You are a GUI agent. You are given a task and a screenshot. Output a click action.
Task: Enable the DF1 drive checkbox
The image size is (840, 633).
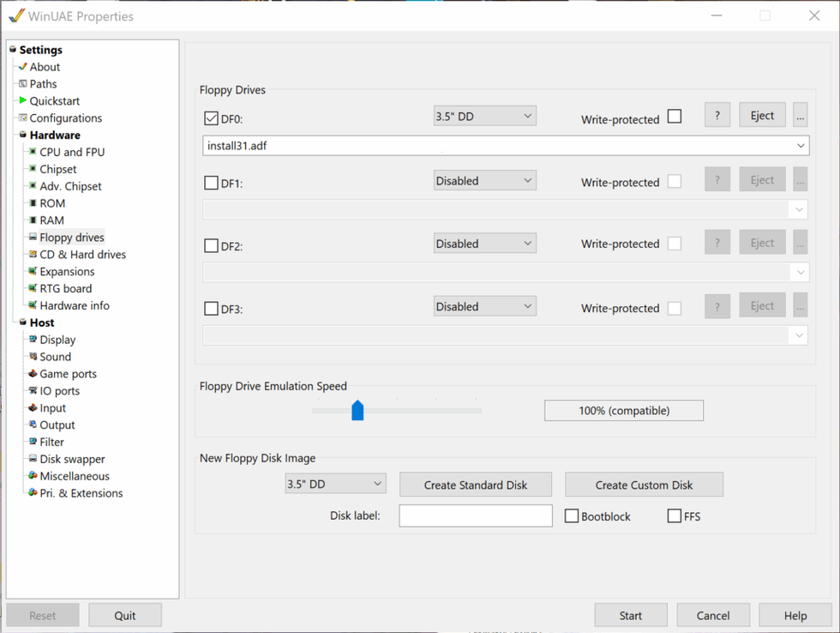211,184
